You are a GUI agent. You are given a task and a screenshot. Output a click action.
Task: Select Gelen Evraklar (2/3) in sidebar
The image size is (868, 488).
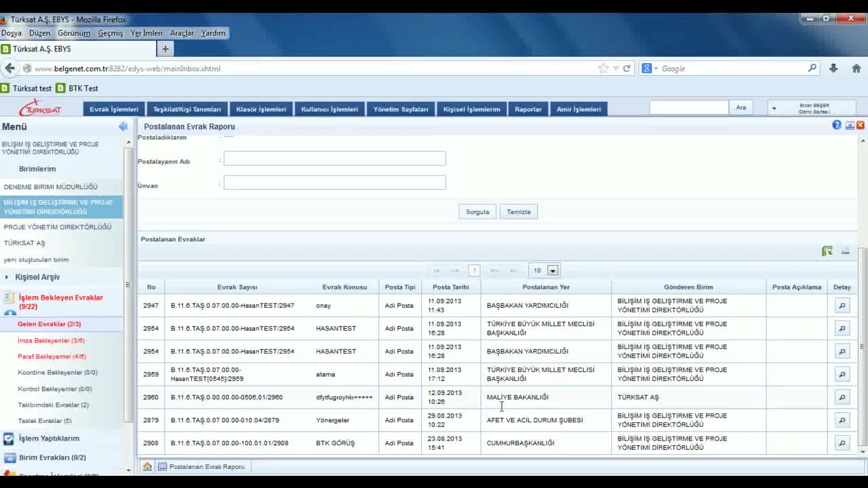pos(49,324)
